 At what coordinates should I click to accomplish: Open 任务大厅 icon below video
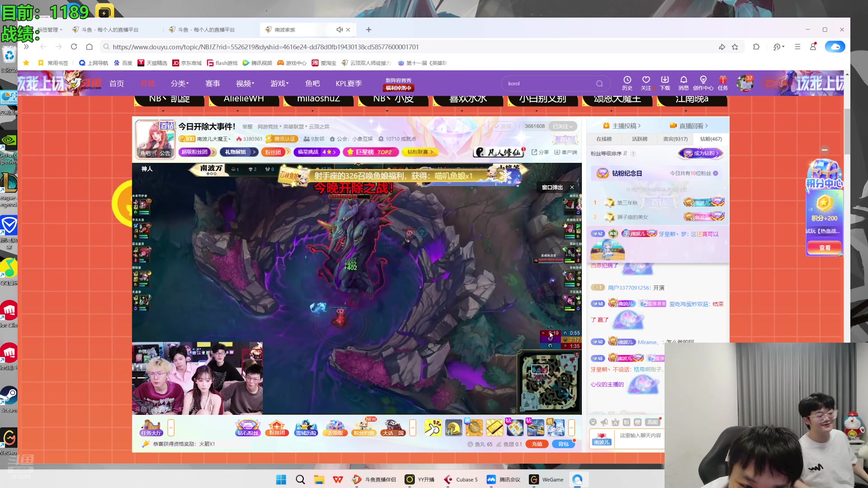tap(151, 427)
